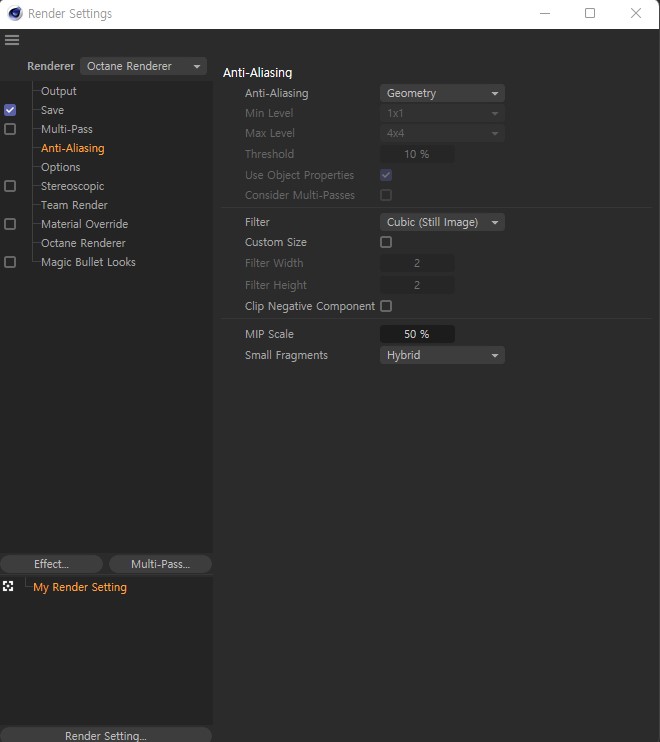The image size is (660, 742).
Task: Click the Threshold 10 % field
Action: coord(417,154)
